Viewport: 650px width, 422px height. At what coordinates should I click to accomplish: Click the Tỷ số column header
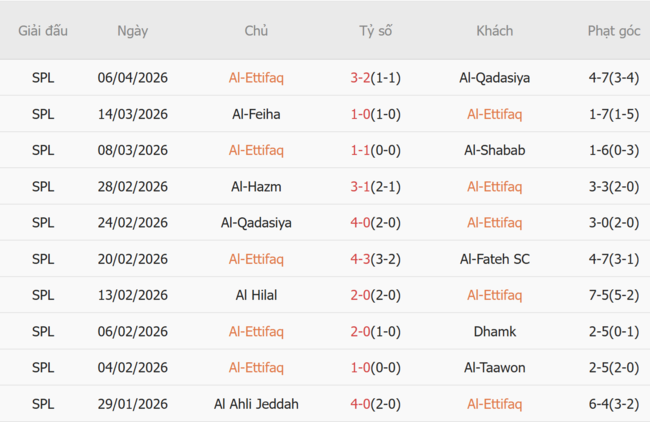point(376,30)
